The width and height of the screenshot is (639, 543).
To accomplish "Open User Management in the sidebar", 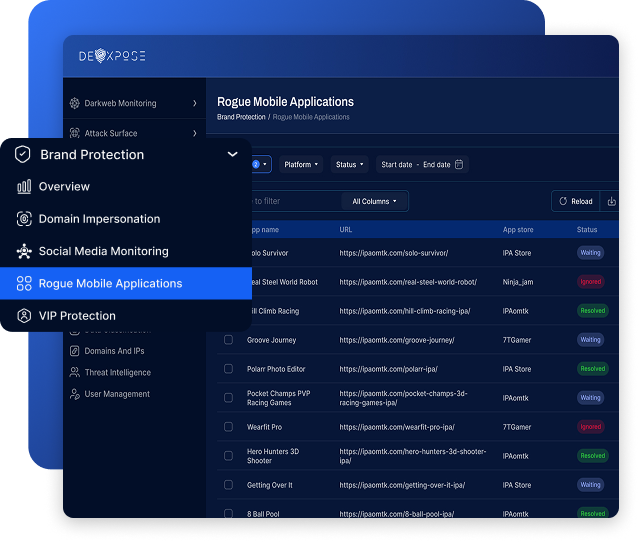I will click(x=116, y=394).
